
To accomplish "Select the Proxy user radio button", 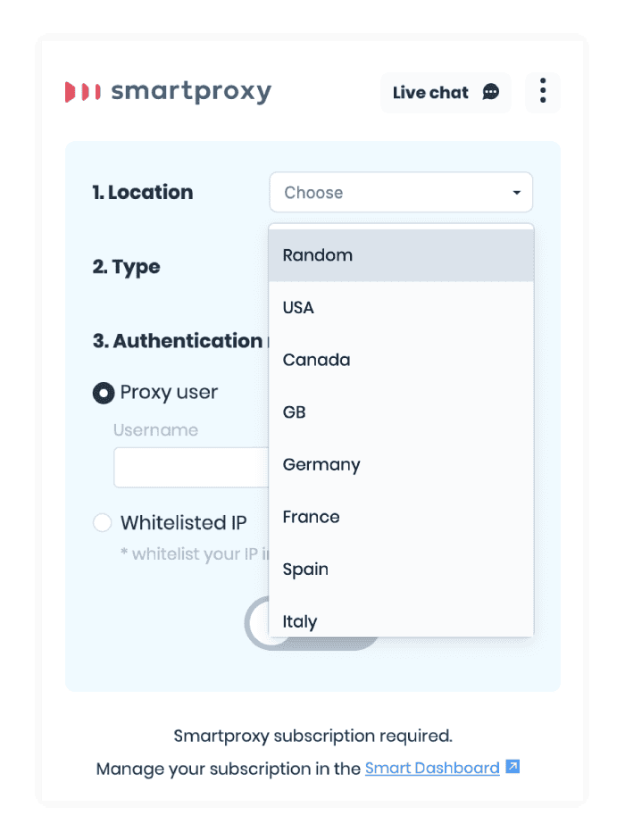I will tap(104, 393).
